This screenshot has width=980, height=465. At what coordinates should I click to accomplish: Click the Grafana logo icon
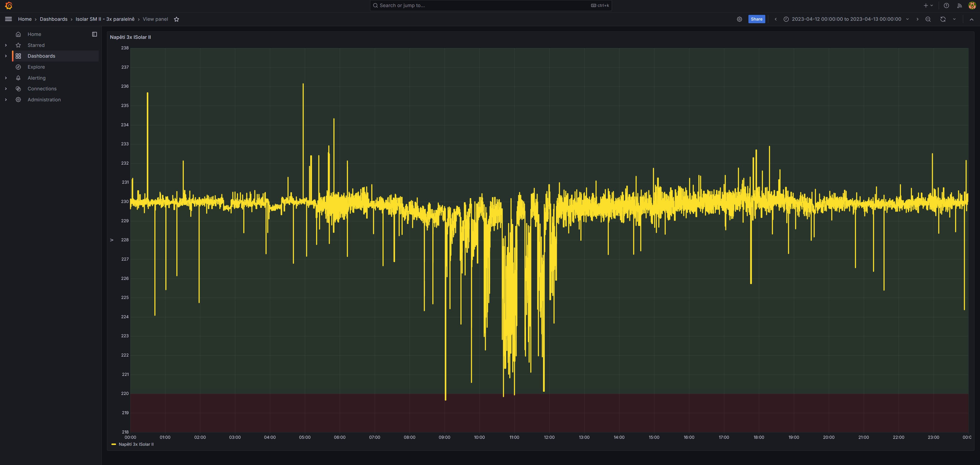8,6
